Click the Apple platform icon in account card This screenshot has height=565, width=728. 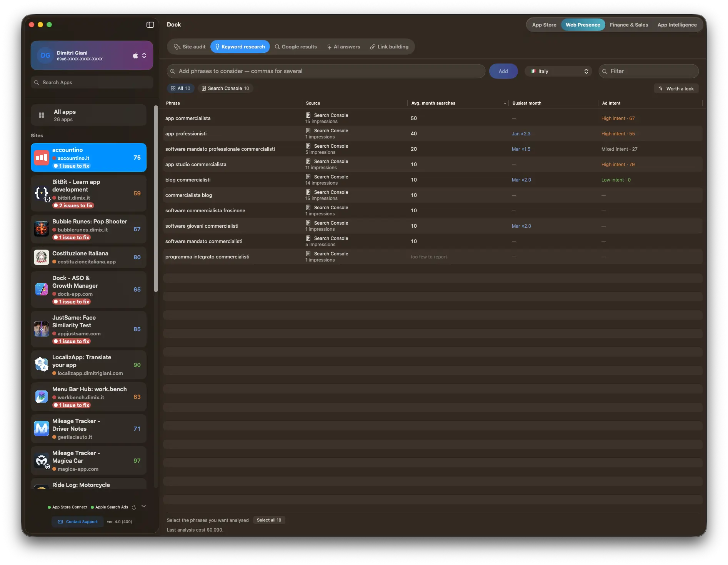[135, 55]
